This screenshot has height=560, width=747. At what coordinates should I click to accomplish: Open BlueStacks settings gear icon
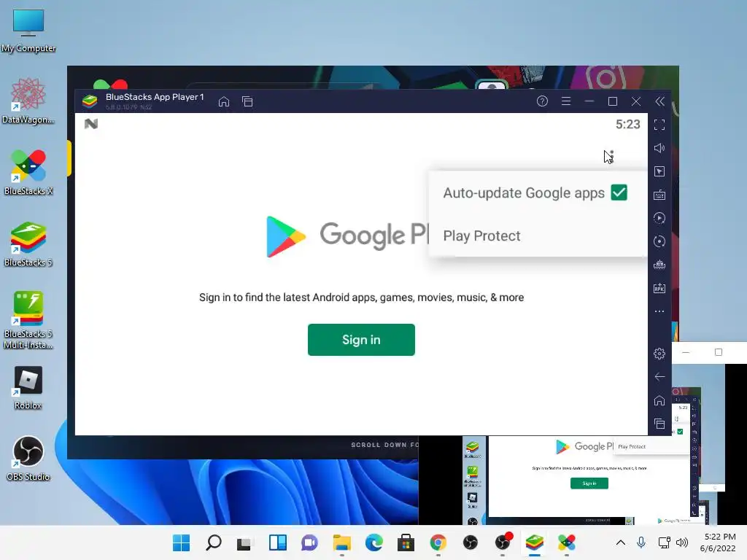pyautogui.click(x=659, y=354)
